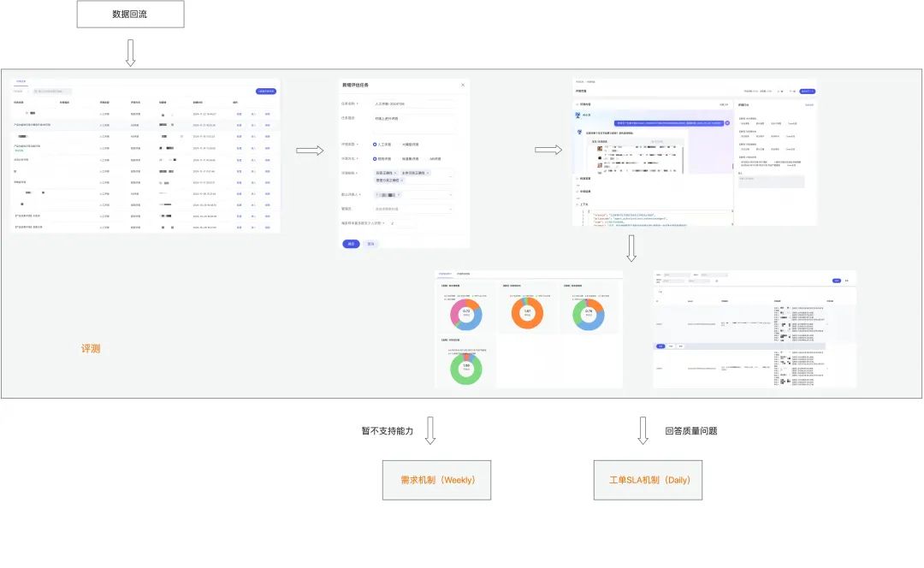Image resolution: width=924 pixels, height=568 pixels.
Task: Close the 新增评估任务 dialog with X
Action: [x=463, y=85]
